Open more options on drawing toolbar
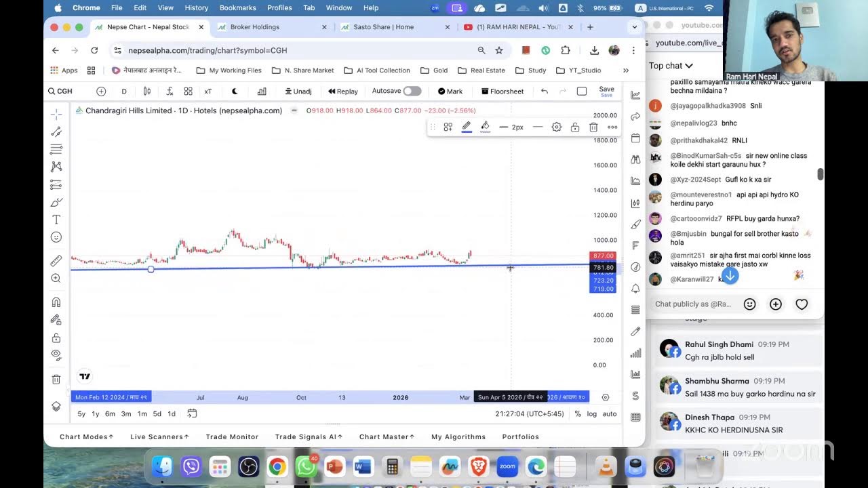The image size is (868, 488). [x=612, y=127]
